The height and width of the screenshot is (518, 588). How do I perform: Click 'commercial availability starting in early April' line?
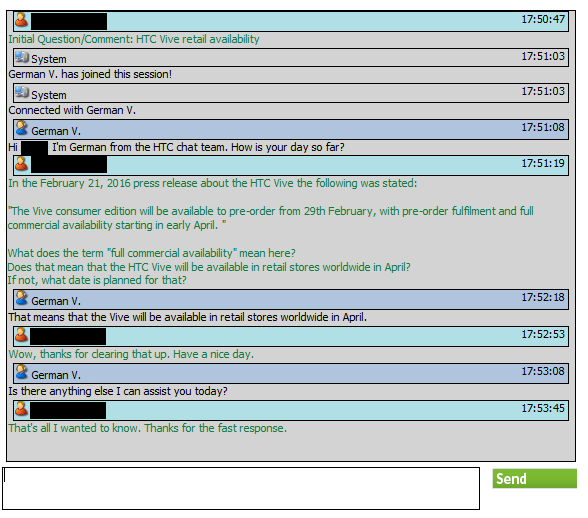117,225
